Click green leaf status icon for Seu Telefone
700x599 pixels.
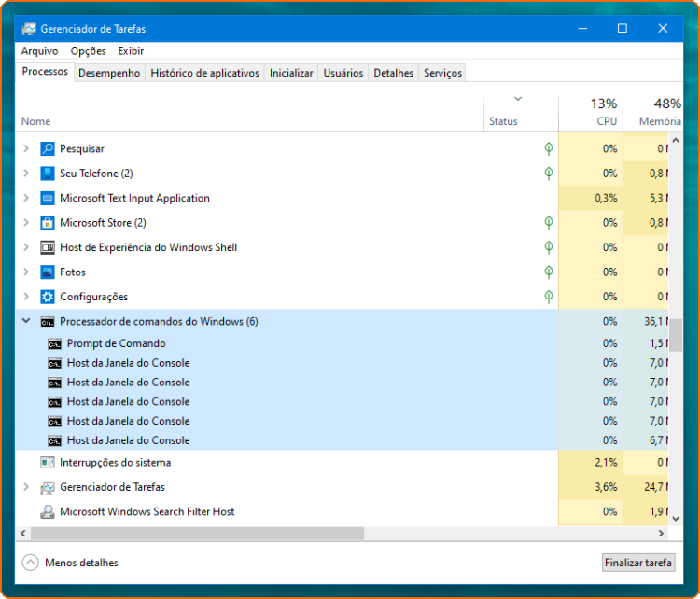pos(549,174)
